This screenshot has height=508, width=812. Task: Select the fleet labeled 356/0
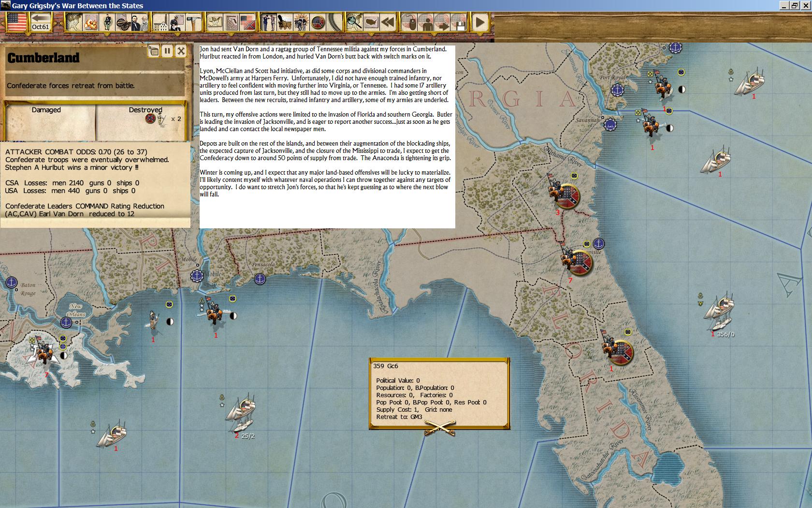click(719, 312)
